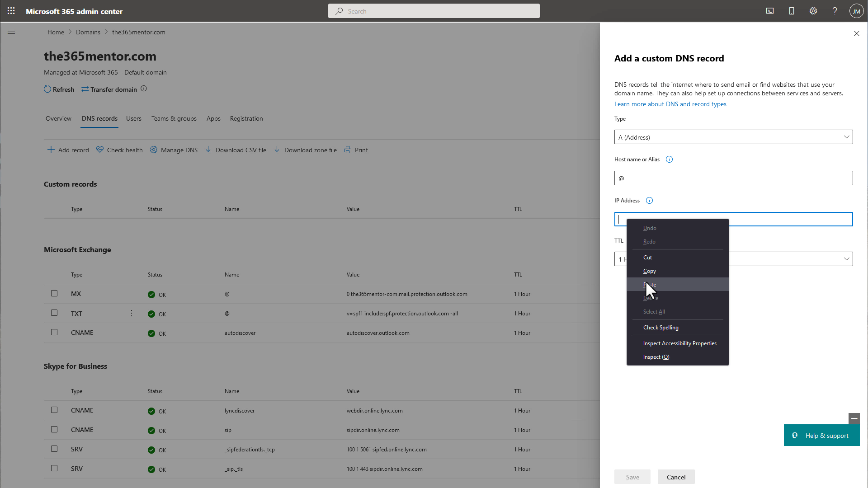Screen dimensions: 868x488
Task: Click the Save button
Action: [x=632, y=477]
